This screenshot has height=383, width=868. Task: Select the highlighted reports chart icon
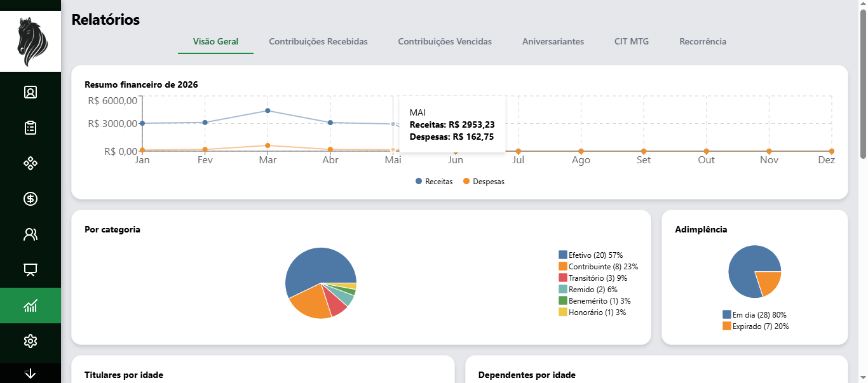[x=31, y=306]
